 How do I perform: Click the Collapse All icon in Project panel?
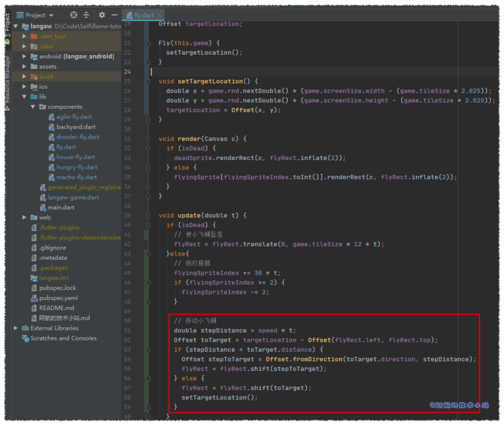(87, 15)
